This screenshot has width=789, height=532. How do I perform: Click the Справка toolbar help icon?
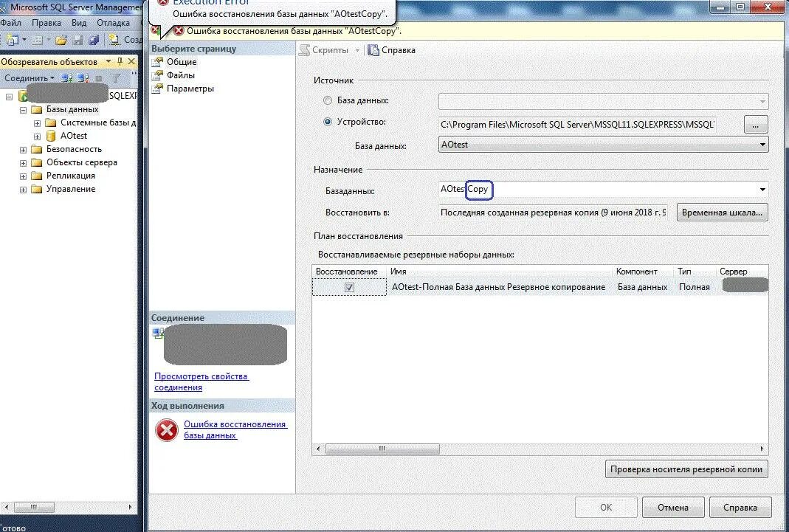click(x=373, y=50)
